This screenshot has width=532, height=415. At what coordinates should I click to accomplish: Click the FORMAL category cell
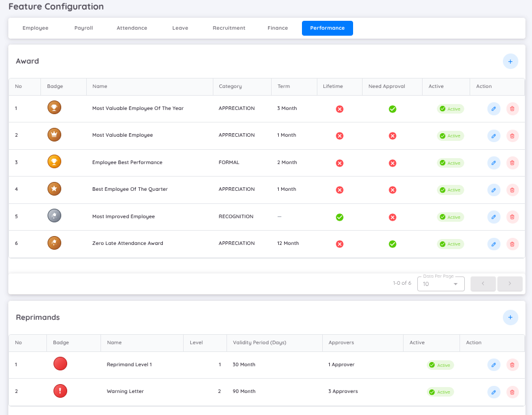coord(229,162)
